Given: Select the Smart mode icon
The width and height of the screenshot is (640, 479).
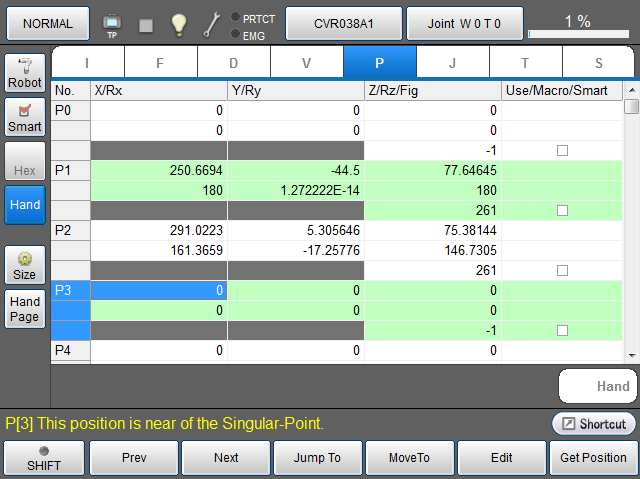Looking at the screenshot, I should click(25, 117).
